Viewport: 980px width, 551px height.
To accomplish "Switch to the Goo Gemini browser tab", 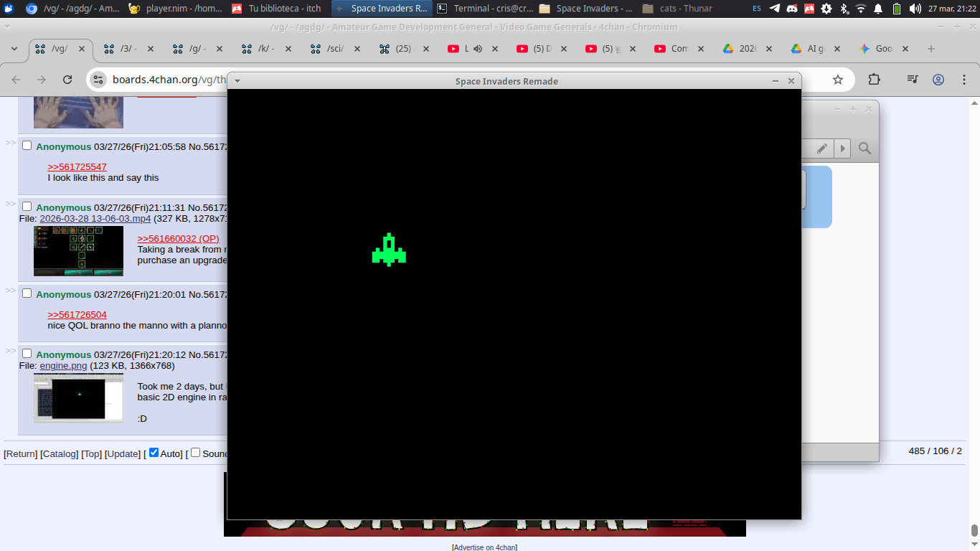I will click(x=884, y=49).
